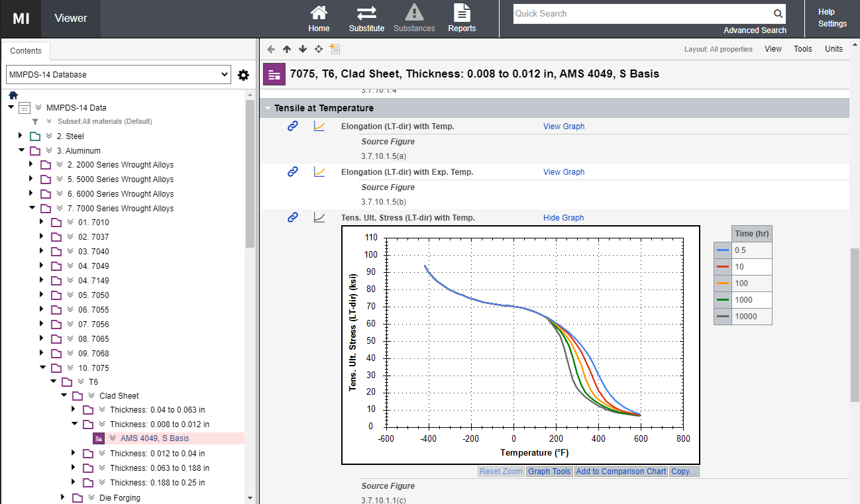Click Hide Graph link
Screen dimensions: 860x504
click(564, 217)
